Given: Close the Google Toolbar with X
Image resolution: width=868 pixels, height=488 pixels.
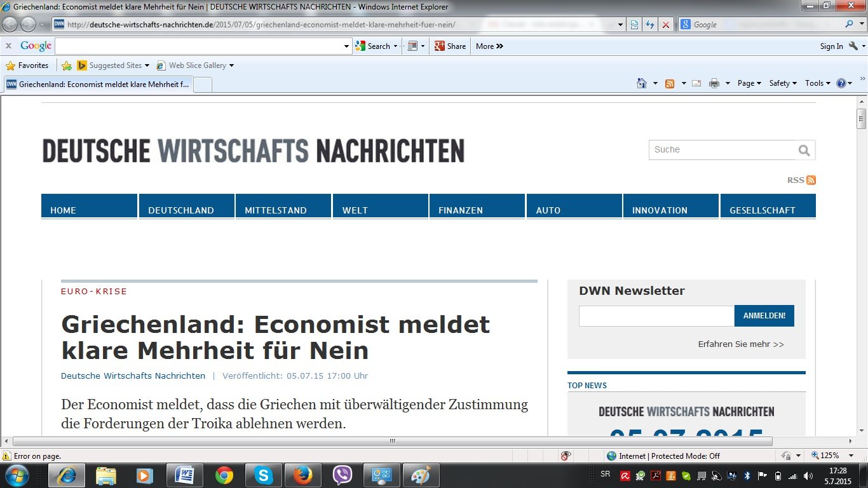Looking at the screenshot, I should click(8, 46).
